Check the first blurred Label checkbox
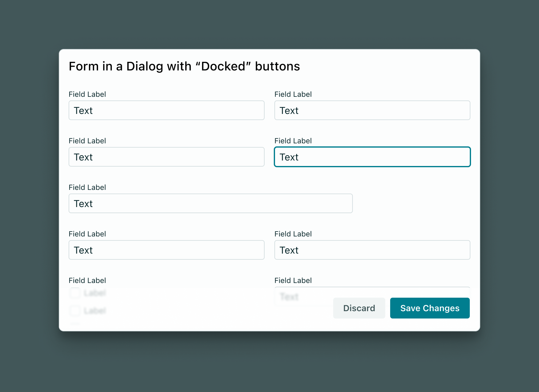This screenshot has height=392, width=539. click(75, 293)
